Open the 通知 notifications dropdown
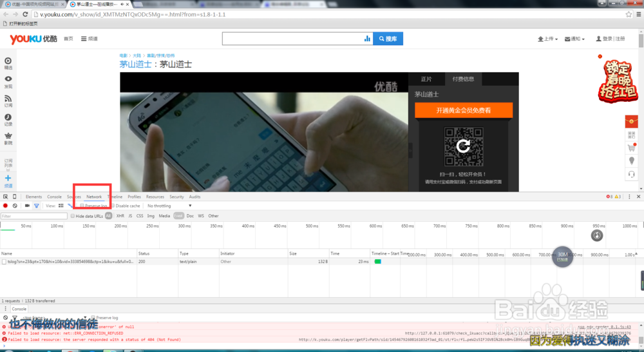Image resolution: width=644 pixels, height=352 pixels. coord(574,39)
